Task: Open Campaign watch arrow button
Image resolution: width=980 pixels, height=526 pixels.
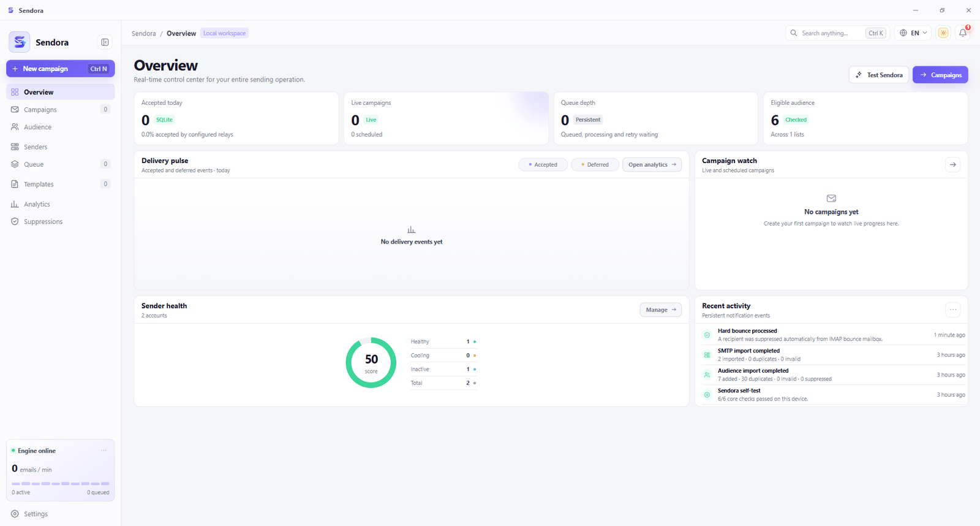Action: click(953, 164)
